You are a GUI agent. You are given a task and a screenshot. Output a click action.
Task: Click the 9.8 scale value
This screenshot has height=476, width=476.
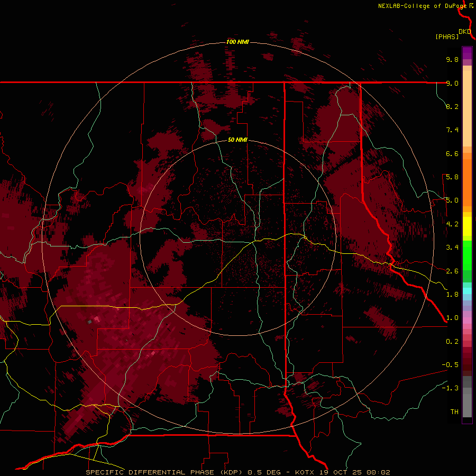tap(452, 59)
